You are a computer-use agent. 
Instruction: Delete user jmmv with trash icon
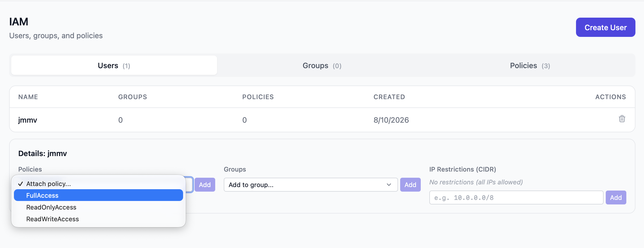(622, 119)
